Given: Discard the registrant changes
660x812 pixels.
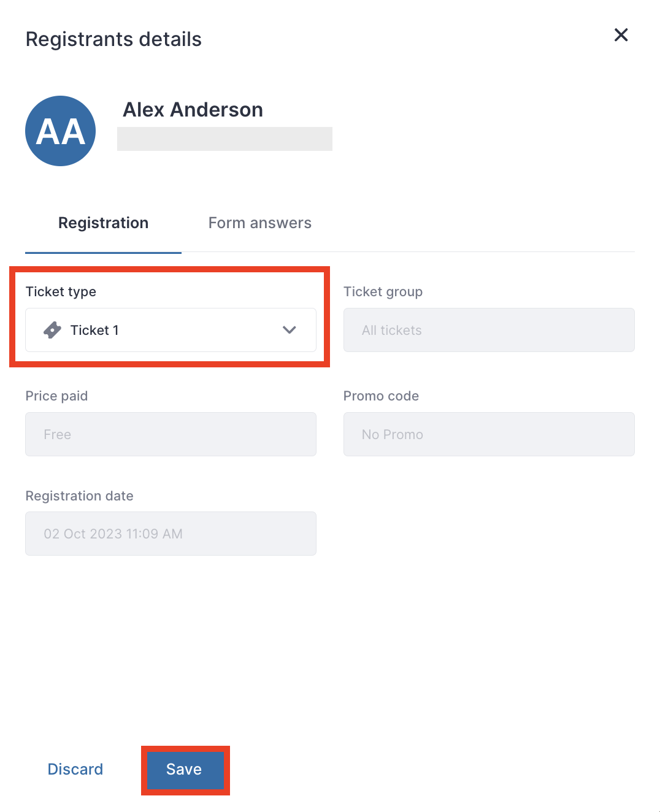Looking at the screenshot, I should tap(75, 769).
